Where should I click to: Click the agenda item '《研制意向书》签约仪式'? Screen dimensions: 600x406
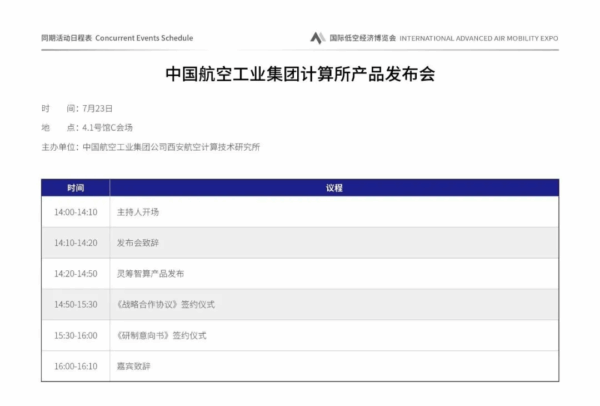[x=161, y=336]
